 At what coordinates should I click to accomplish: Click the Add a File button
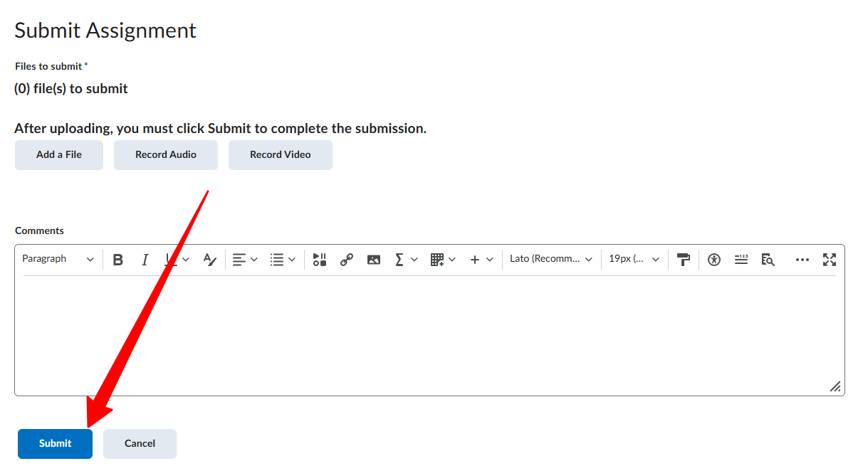[59, 155]
